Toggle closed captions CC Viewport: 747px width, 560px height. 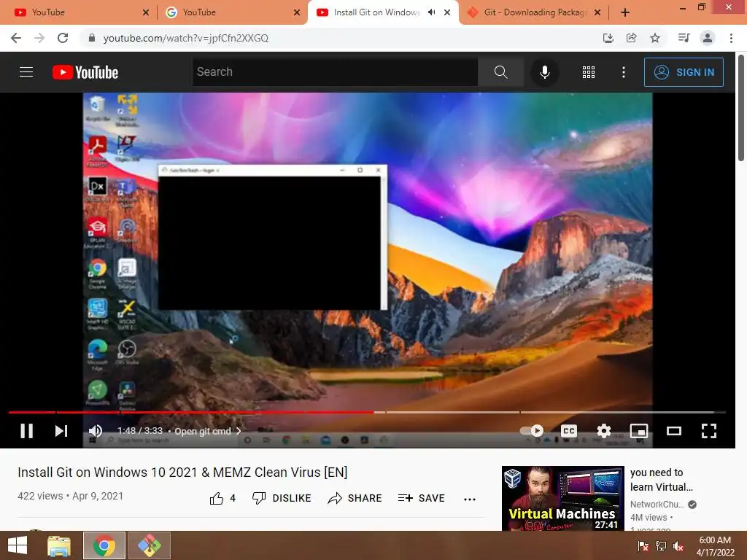click(x=569, y=431)
